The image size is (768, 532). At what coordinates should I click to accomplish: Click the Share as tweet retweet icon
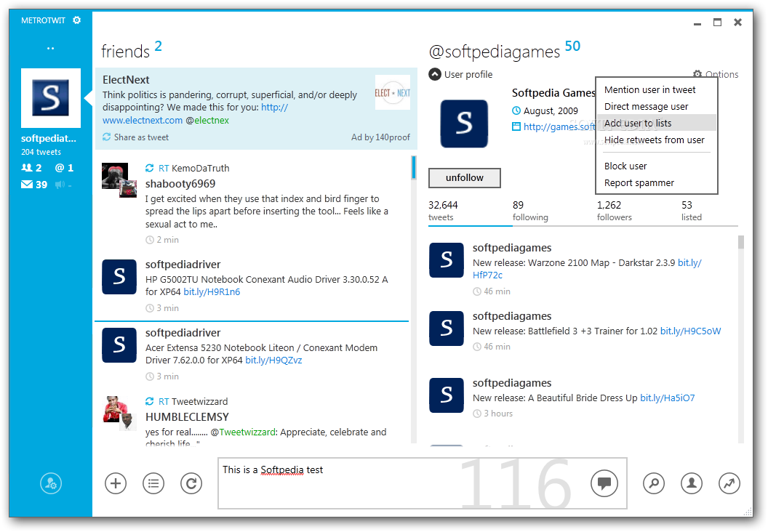tap(106, 137)
